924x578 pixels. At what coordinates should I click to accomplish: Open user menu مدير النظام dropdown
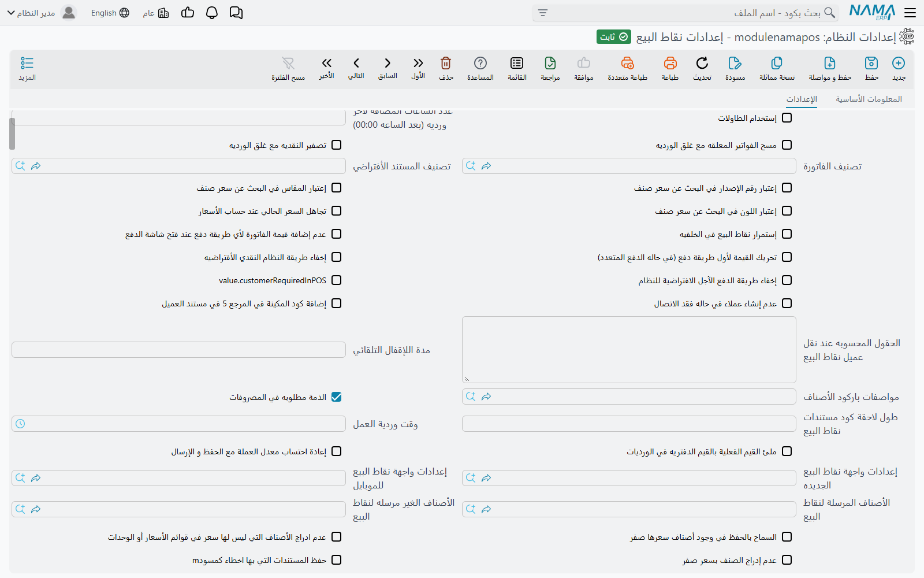(x=42, y=13)
